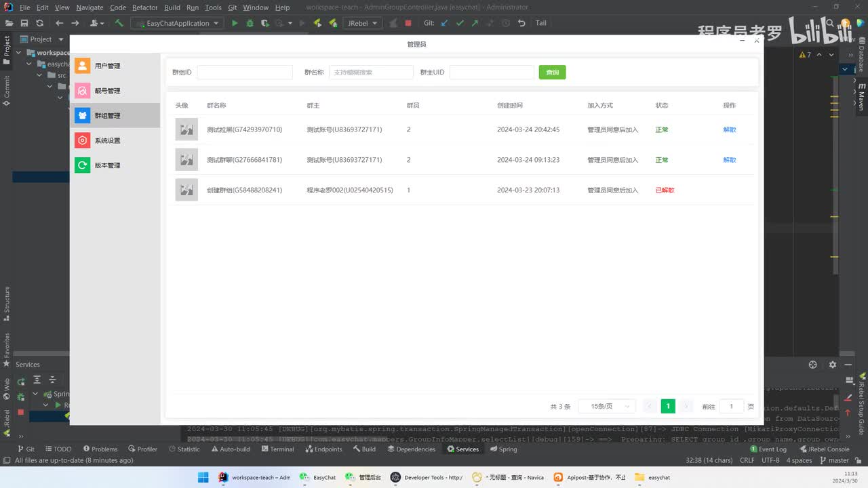Screen dimensions: 868x488
Task: Open the Navigate menu
Action: pos(90,7)
